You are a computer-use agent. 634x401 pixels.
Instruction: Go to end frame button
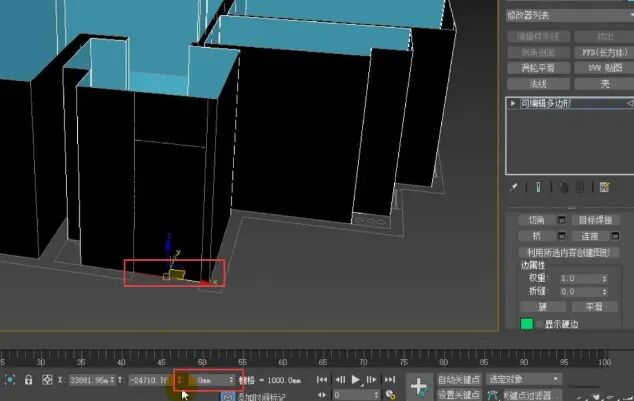(389, 380)
